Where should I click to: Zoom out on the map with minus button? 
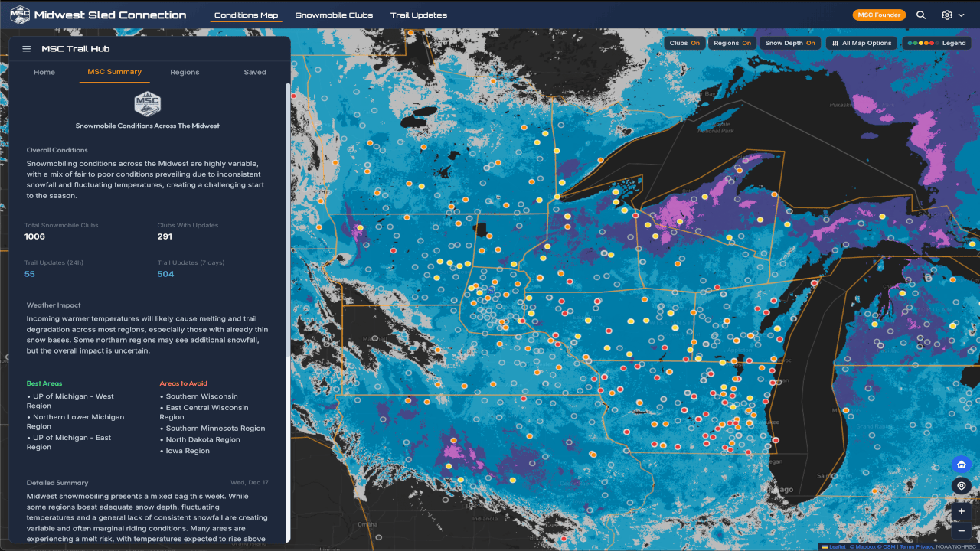(x=962, y=530)
